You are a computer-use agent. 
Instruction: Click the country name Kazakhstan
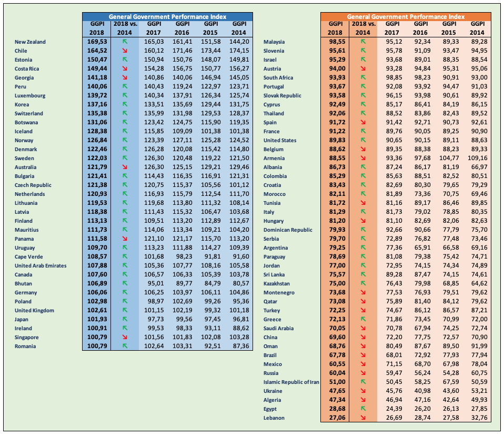click(276, 283)
